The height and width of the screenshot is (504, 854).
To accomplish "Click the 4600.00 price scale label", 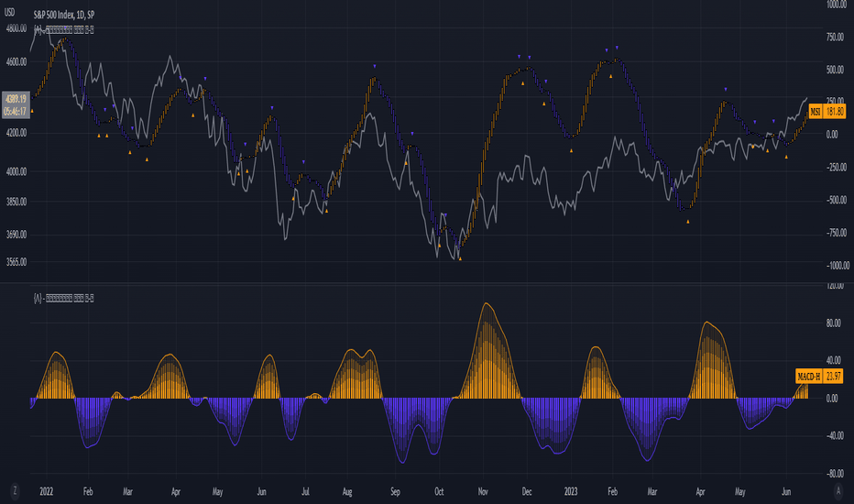I will tap(16, 62).
